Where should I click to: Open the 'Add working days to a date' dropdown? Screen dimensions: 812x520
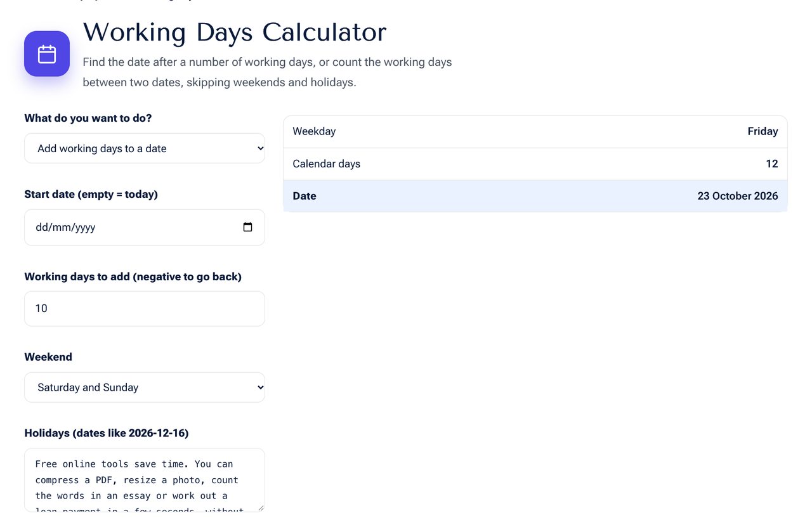click(x=145, y=148)
